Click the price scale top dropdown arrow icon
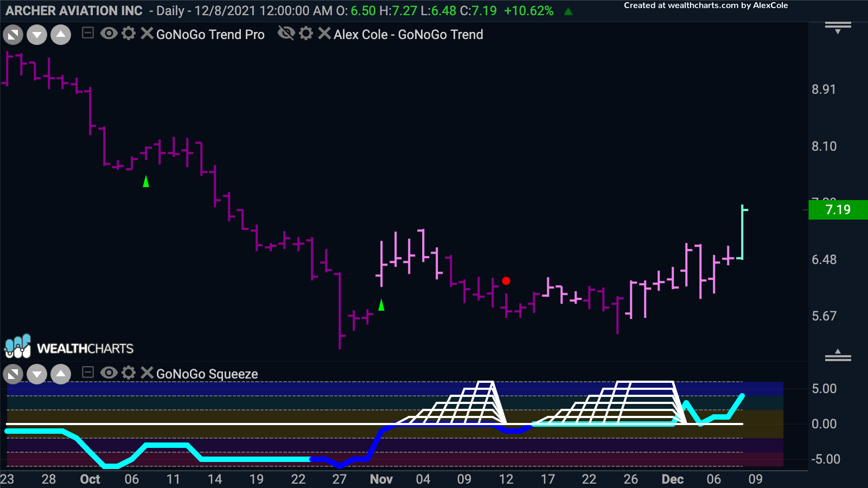 (x=838, y=27)
